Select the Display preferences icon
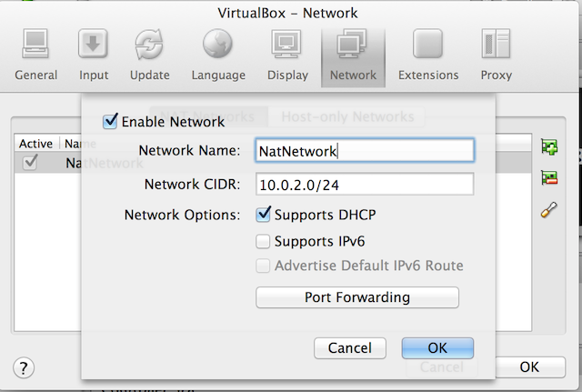This screenshot has width=582, height=392. click(286, 44)
